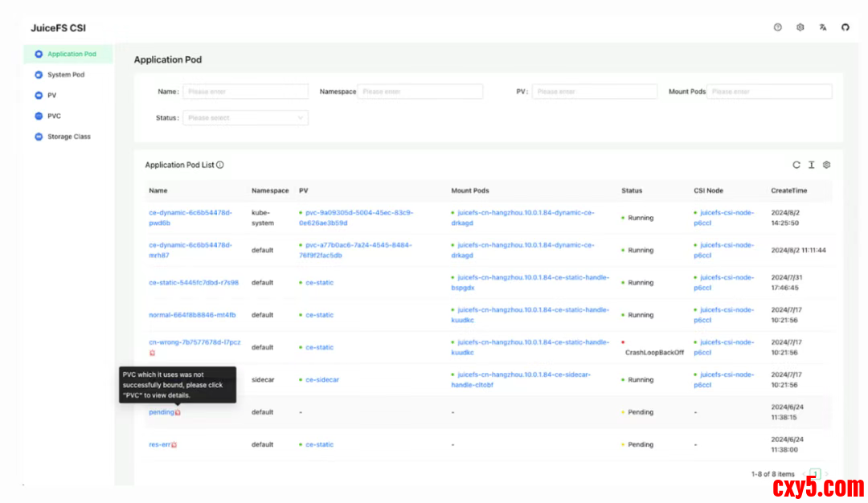The width and height of the screenshot is (868, 503).
Task: Refresh the Application Pod List
Action: point(796,165)
